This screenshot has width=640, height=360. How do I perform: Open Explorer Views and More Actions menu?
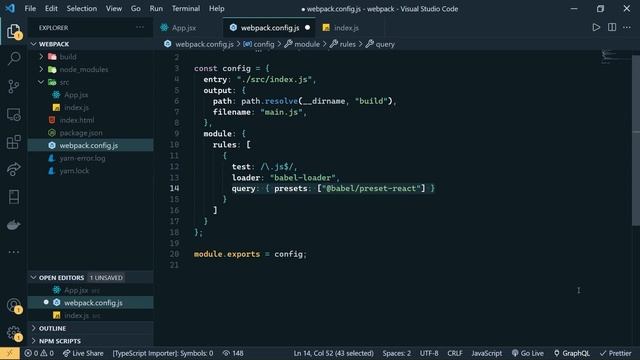(140, 27)
